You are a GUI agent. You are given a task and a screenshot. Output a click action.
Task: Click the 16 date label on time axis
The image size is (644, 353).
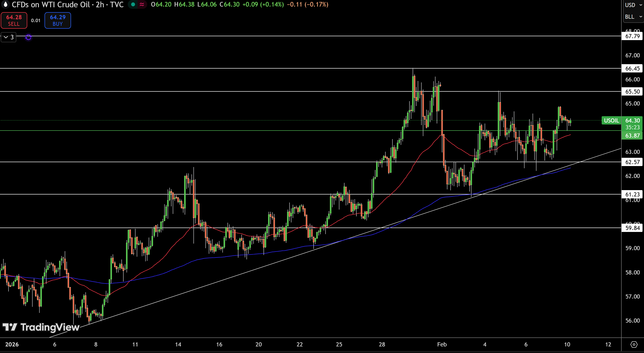click(x=219, y=344)
